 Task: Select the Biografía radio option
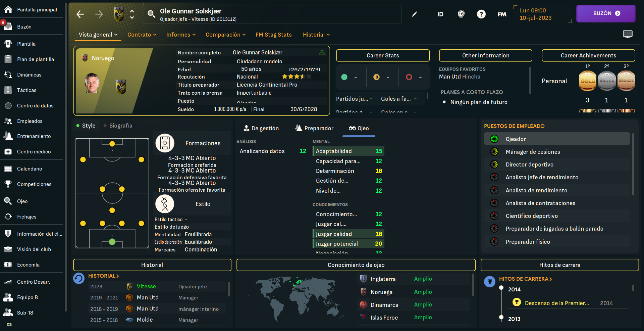[118, 126]
